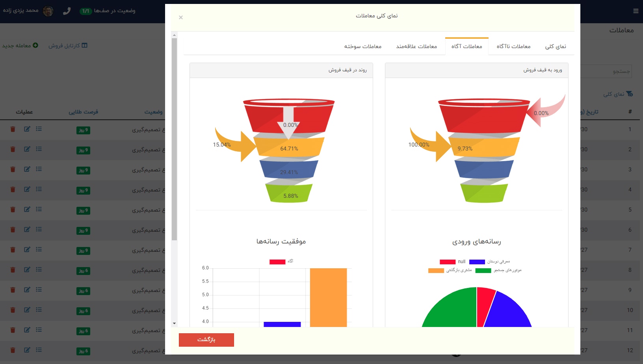This screenshot has height=364, width=643.
Task: Click the وضعیت column header
Action: pos(154,112)
